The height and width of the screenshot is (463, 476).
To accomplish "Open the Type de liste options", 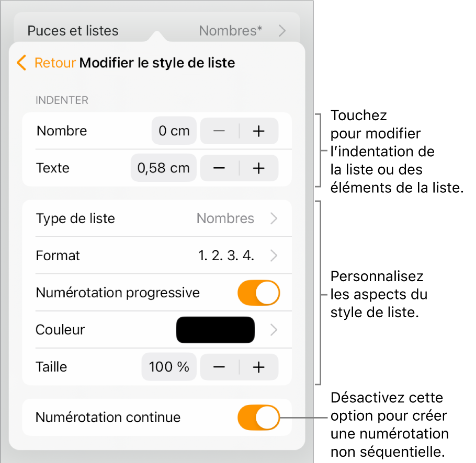I will (157, 218).
